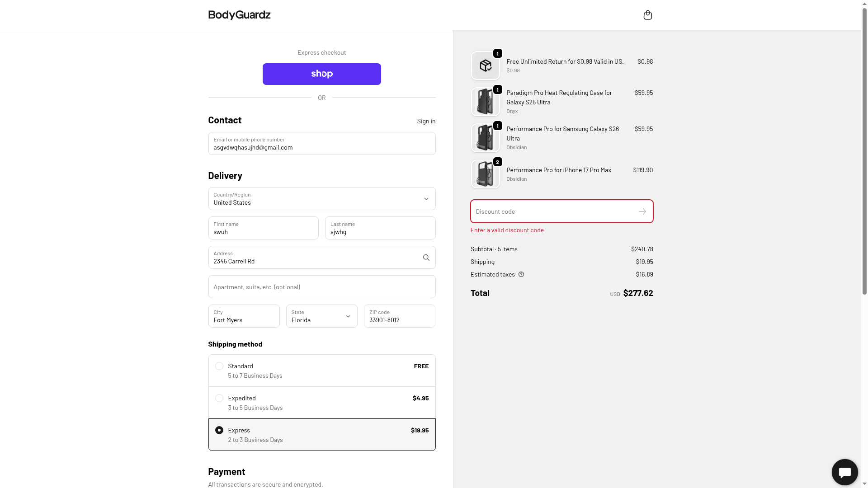Open the Country/Region dropdown
868x488 pixels.
point(321,199)
